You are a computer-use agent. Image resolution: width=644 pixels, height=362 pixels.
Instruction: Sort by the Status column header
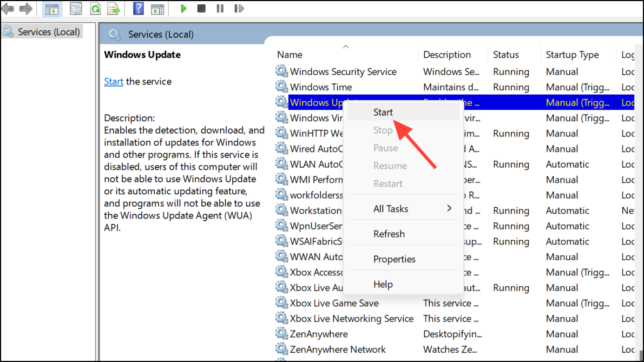514,54
